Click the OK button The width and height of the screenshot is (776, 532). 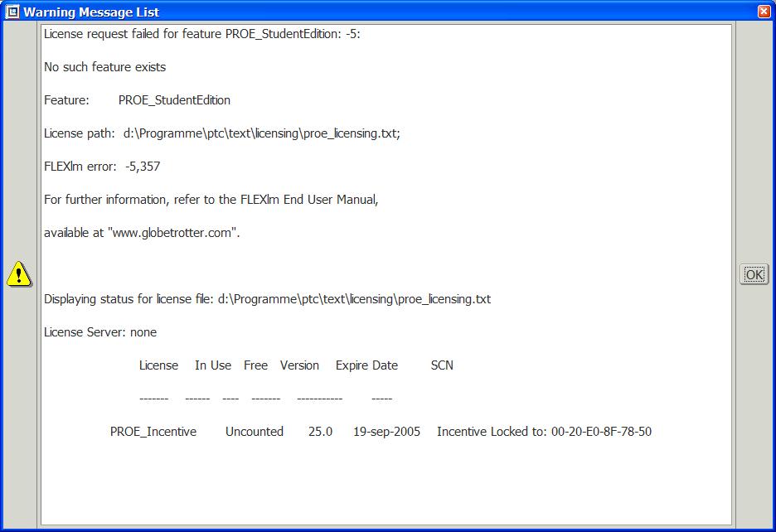tap(754, 274)
